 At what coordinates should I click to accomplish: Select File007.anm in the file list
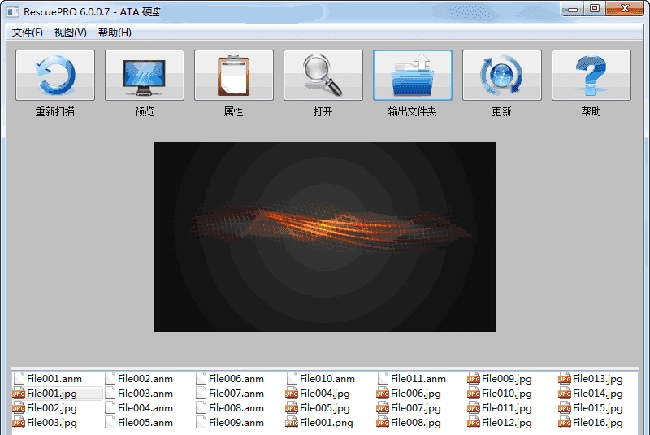point(238,394)
